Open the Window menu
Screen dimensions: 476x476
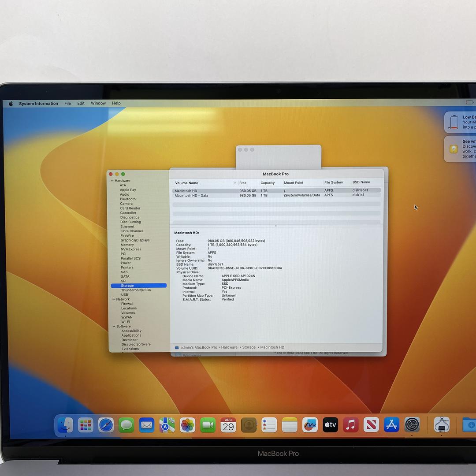98,103
